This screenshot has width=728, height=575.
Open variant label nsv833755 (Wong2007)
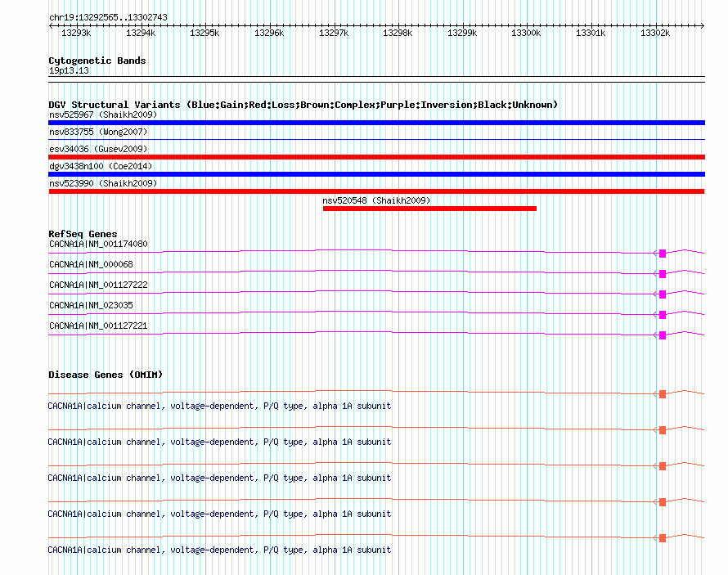(x=98, y=132)
